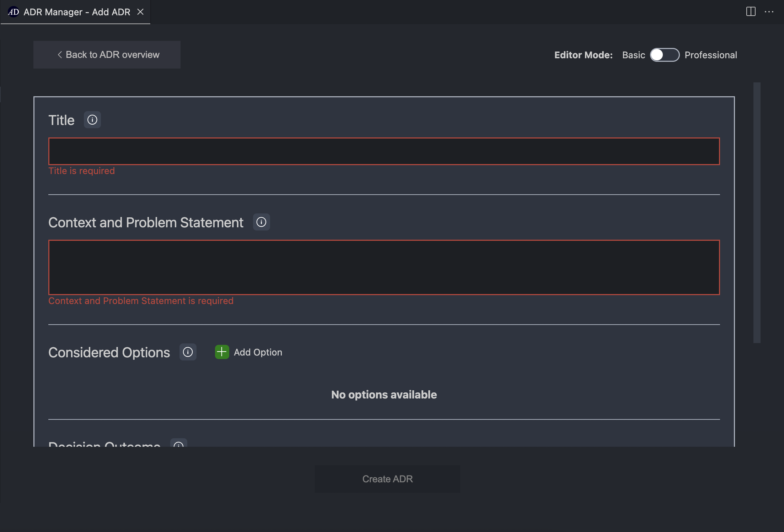The image size is (784, 532).
Task: Click the green plus Add Option icon
Action: pyautogui.click(x=222, y=352)
